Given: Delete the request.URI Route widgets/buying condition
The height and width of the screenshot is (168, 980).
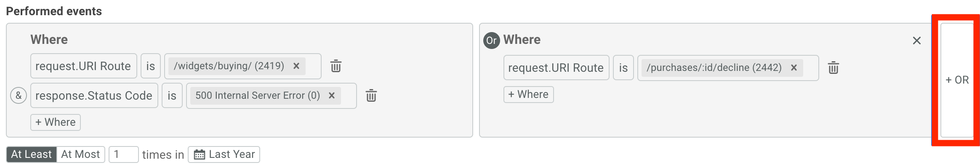Looking at the screenshot, I should [336, 66].
